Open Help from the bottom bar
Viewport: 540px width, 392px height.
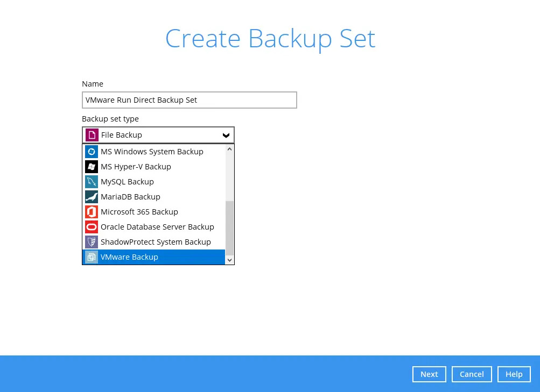click(x=514, y=374)
